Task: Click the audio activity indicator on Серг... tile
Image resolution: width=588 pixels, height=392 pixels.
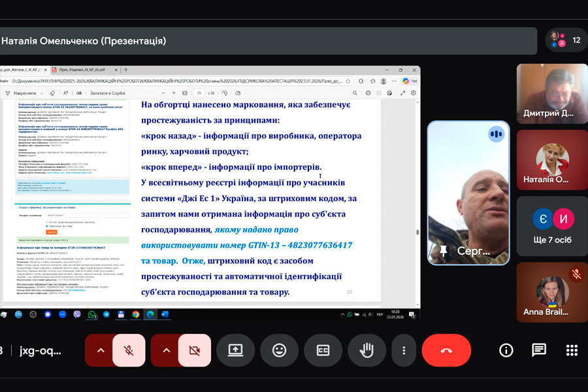Action: tap(496, 134)
